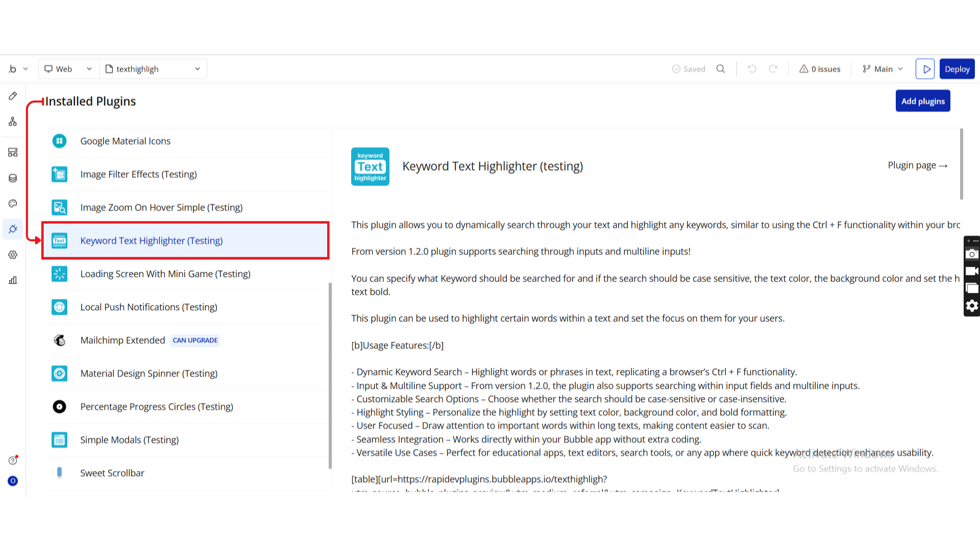Click the Add plugins button
Viewport: 980px width, 551px height.
tap(922, 101)
